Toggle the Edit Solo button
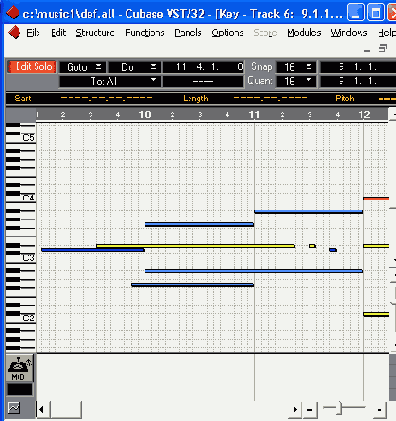This screenshot has width=396, height=421. pyautogui.click(x=32, y=67)
